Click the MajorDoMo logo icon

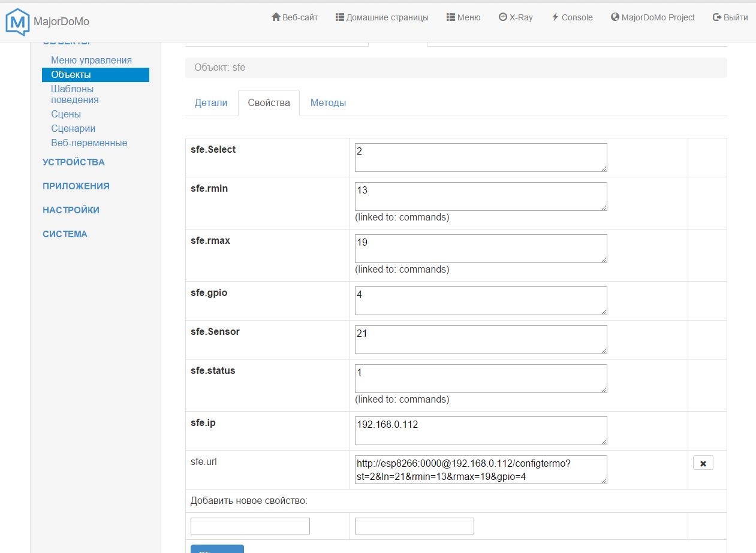click(x=17, y=22)
